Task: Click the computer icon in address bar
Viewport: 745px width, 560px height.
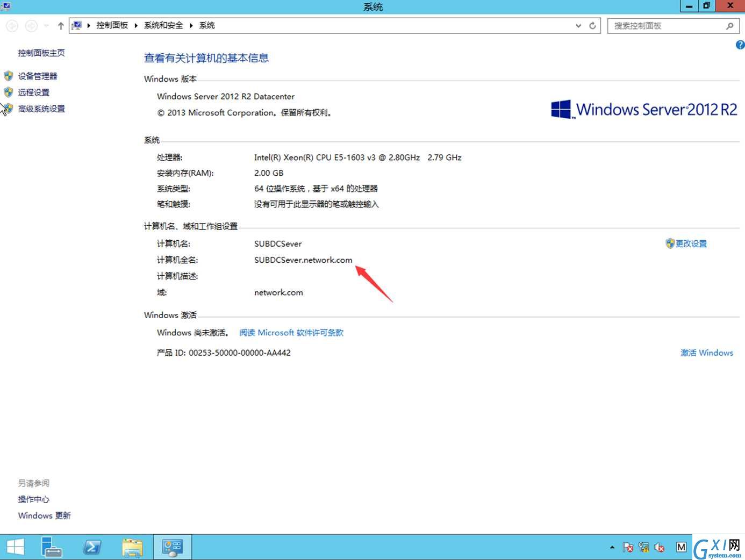Action: pos(77,25)
